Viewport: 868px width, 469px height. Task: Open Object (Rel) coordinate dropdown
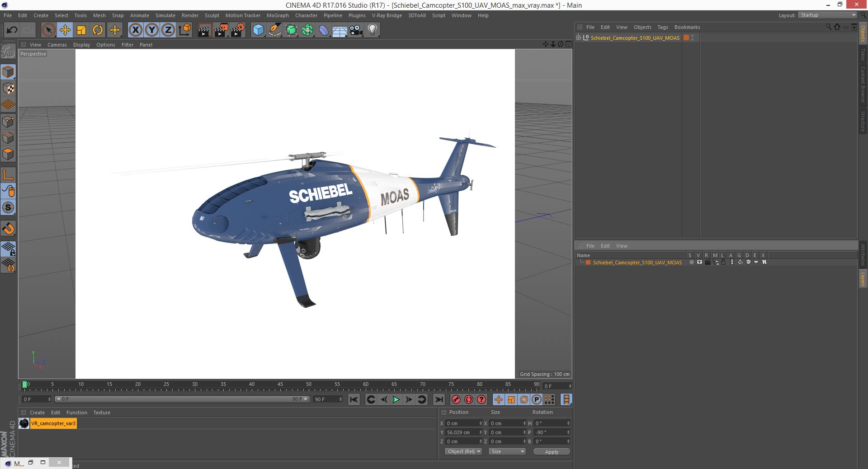[x=464, y=451]
